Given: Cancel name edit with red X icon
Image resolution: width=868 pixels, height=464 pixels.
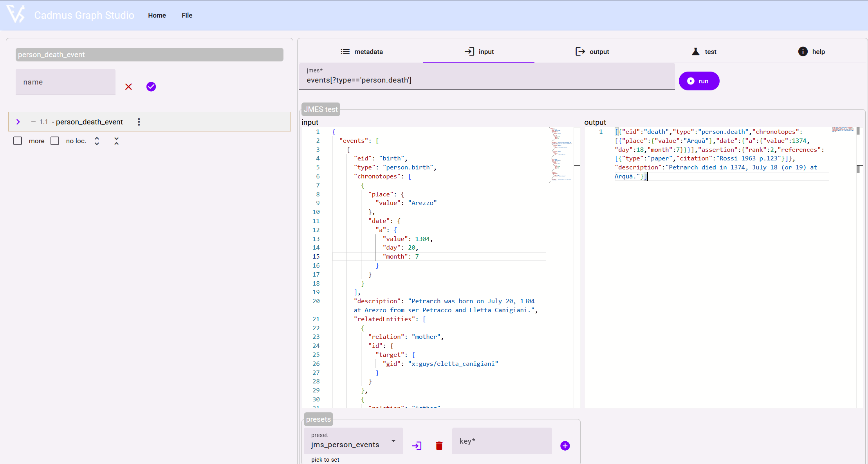Looking at the screenshot, I should click(x=128, y=86).
